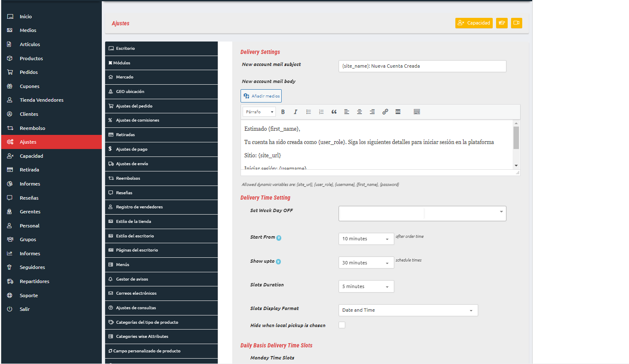The image size is (629, 364).
Task: Click the insert link icon
Action: pos(385,112)
